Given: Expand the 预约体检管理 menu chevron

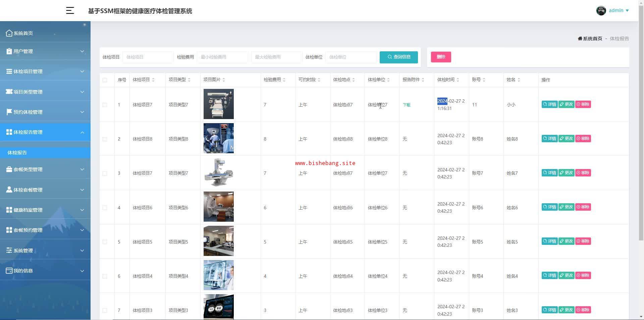Looking at the screenshot, I should pos(82,112).
